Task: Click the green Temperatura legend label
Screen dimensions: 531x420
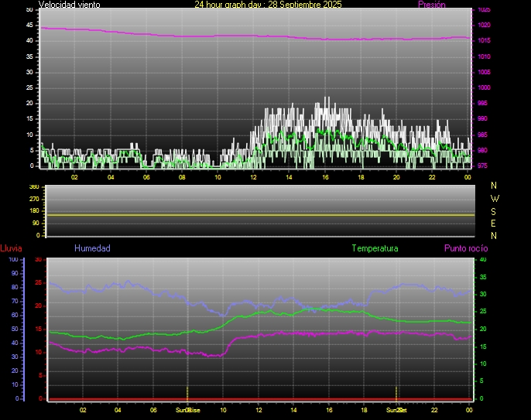Action: pyautogui.click(x=375, y=248)
